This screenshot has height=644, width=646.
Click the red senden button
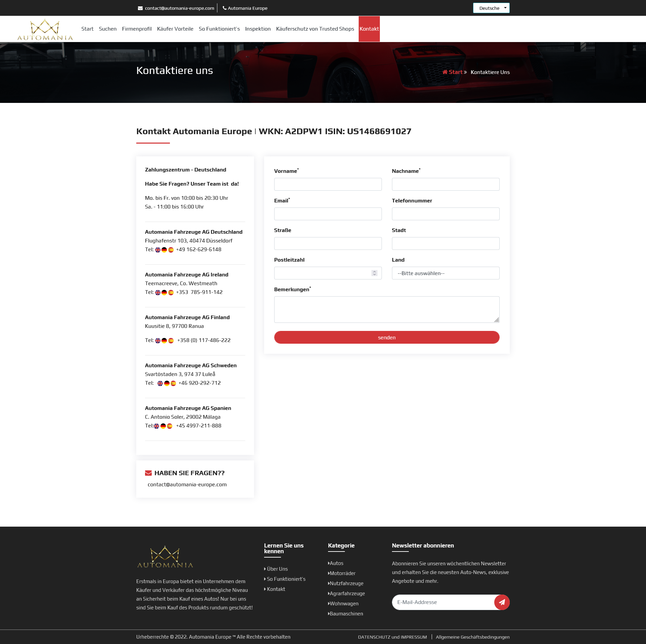point(387,337)
